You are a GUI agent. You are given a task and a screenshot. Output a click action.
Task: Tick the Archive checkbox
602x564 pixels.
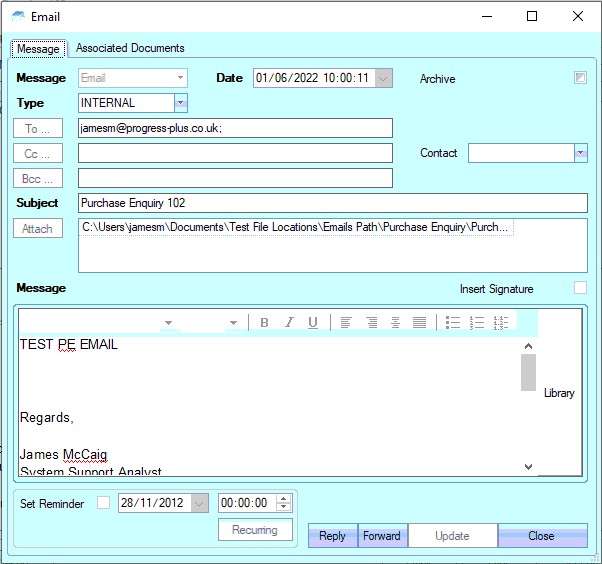point(580,78)
